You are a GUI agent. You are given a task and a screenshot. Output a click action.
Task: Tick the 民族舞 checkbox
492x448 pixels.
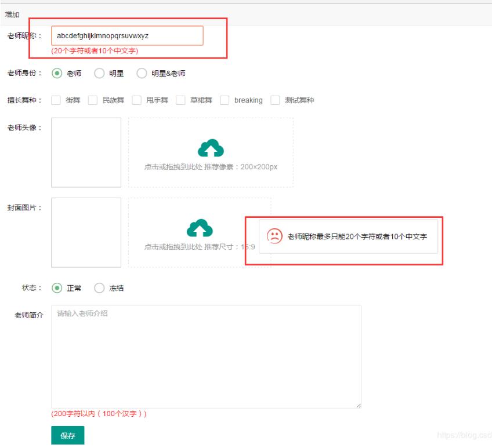click(x=93, y=100)
